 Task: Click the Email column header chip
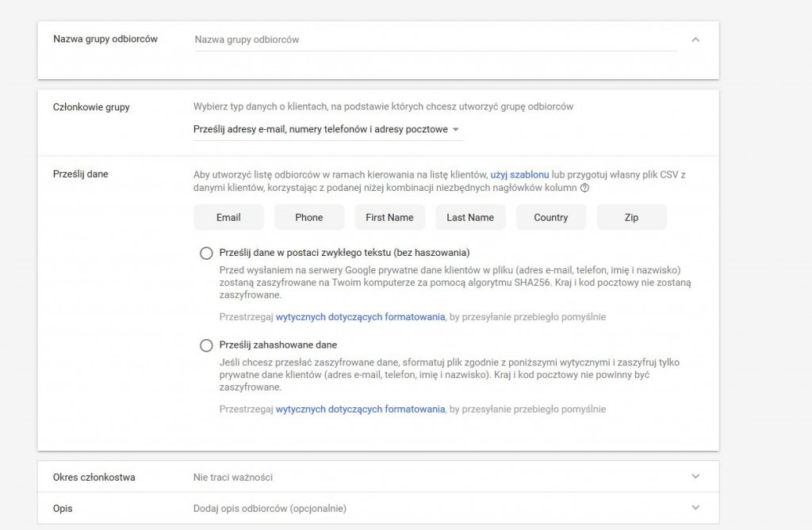(228, 217)
